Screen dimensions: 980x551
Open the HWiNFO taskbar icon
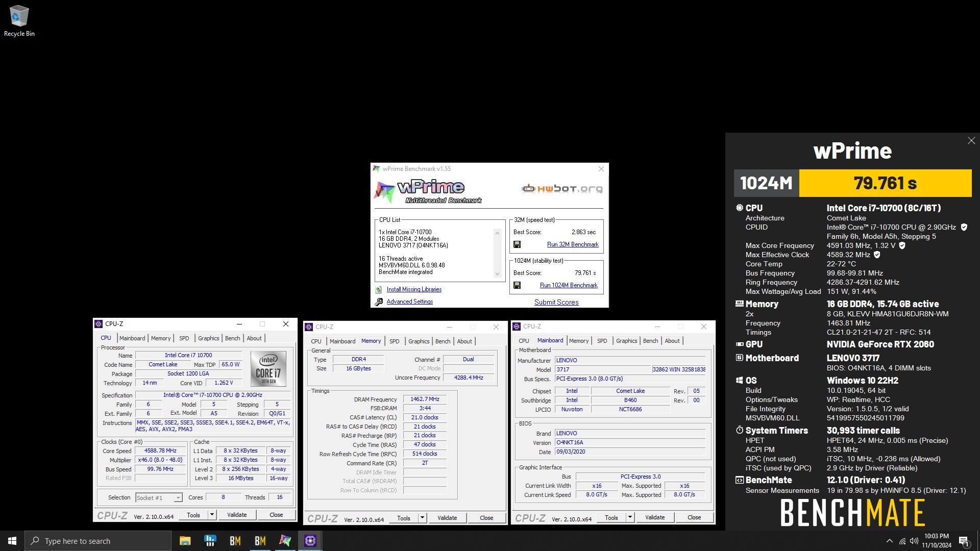click(x=210, y=541)
